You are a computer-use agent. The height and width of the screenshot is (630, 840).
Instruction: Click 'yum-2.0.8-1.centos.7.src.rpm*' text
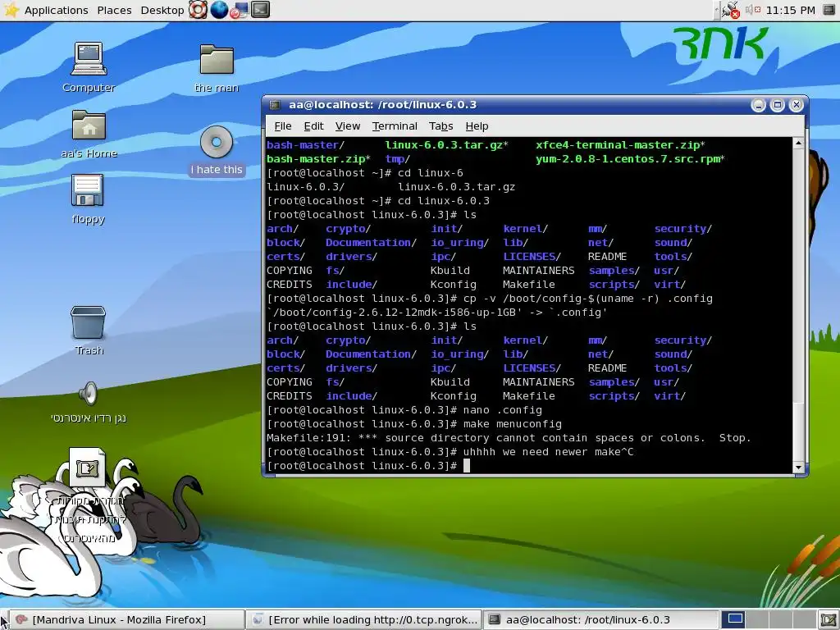point(630,158)
